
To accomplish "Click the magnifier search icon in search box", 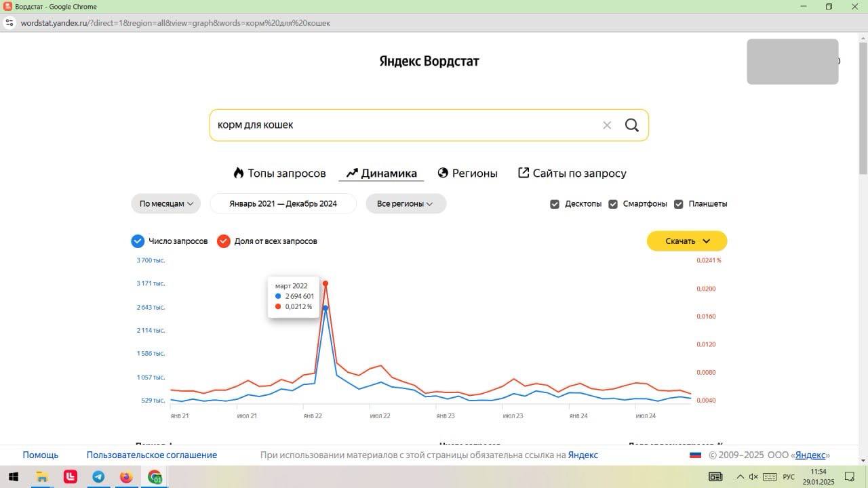I will point(631,125).
